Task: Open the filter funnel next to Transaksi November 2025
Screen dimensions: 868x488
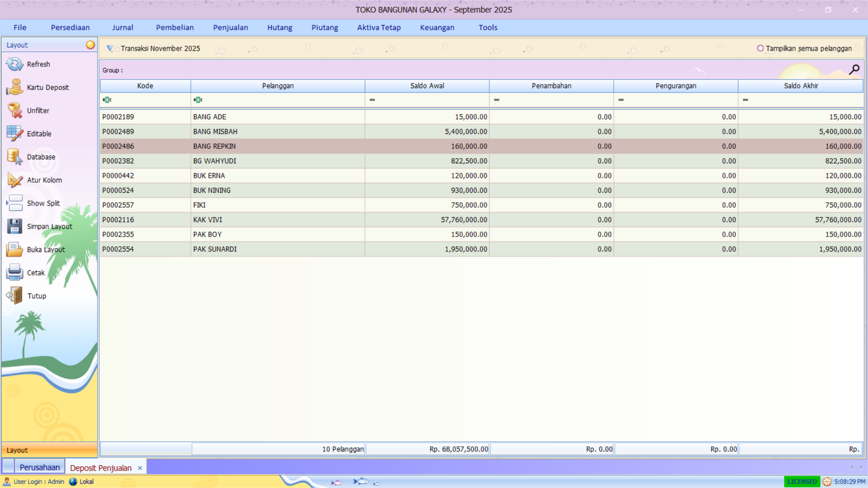Action: point(109,48)
